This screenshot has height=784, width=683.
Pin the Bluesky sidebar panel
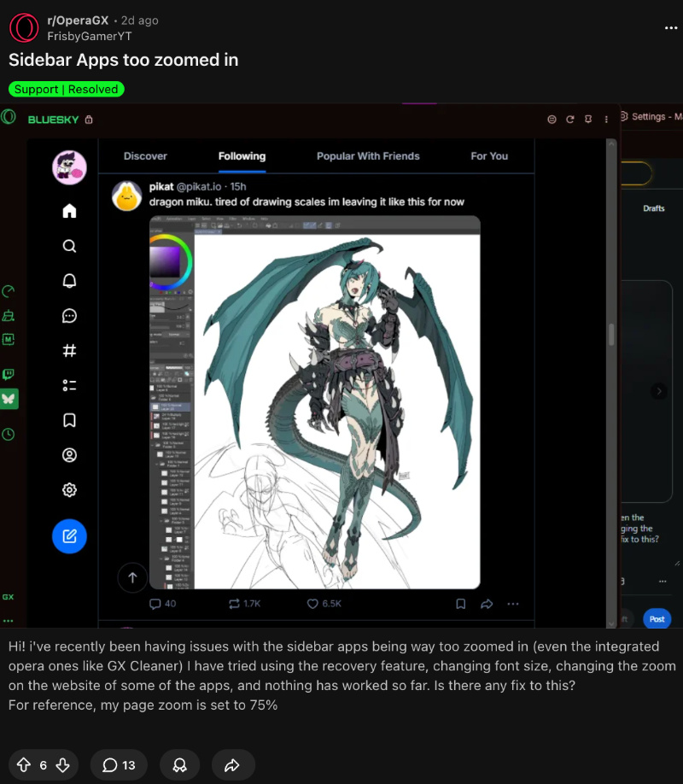click(588, 119)
